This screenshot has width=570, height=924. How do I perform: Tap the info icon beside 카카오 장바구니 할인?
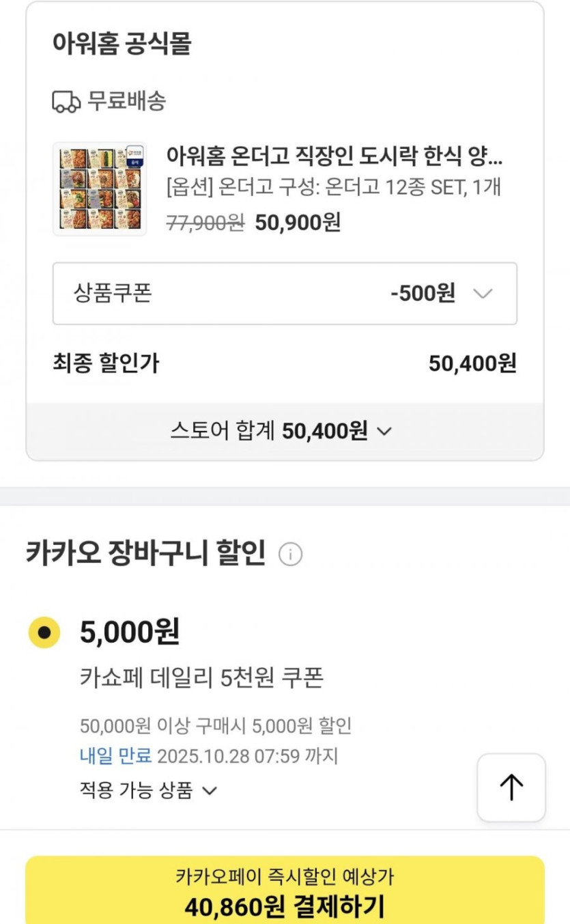point(290,555)
